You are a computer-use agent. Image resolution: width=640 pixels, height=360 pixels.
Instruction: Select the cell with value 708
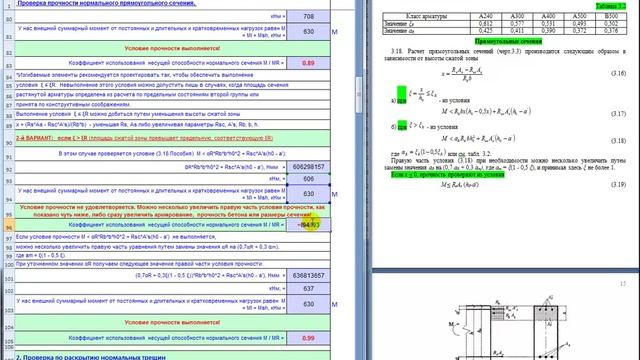309,16
